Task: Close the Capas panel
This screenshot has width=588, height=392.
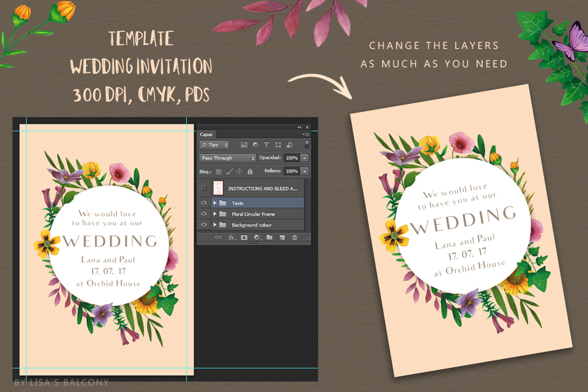Action: pos(307,127)
